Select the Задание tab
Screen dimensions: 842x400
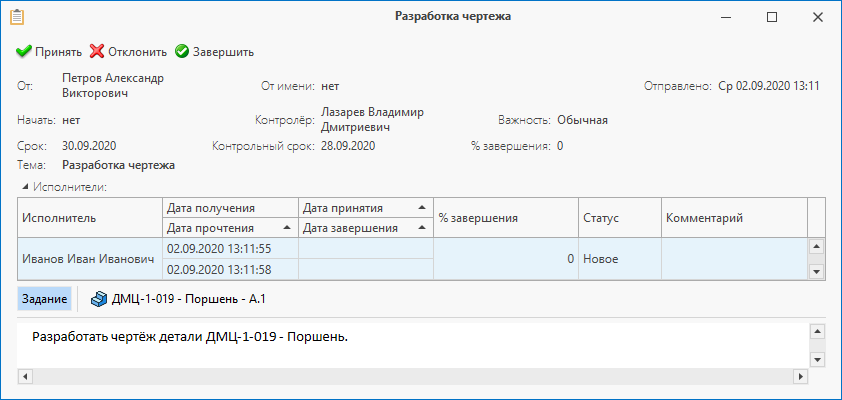click(44, 299)
